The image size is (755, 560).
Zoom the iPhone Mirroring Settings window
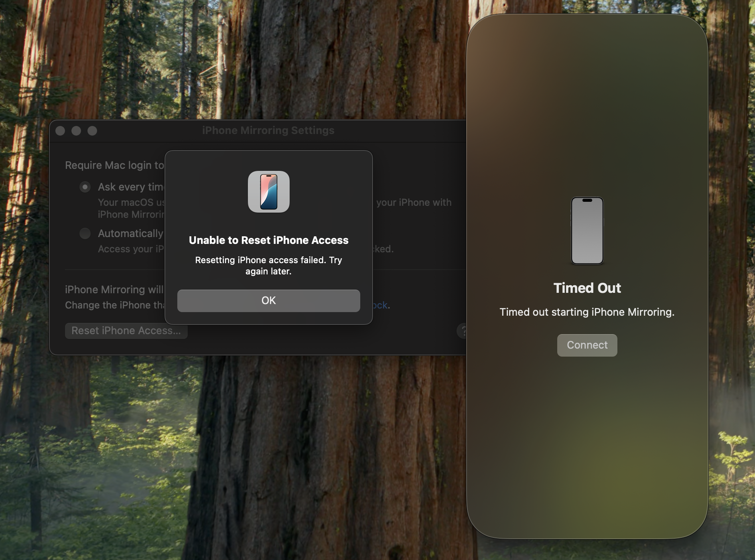(92, 131)
